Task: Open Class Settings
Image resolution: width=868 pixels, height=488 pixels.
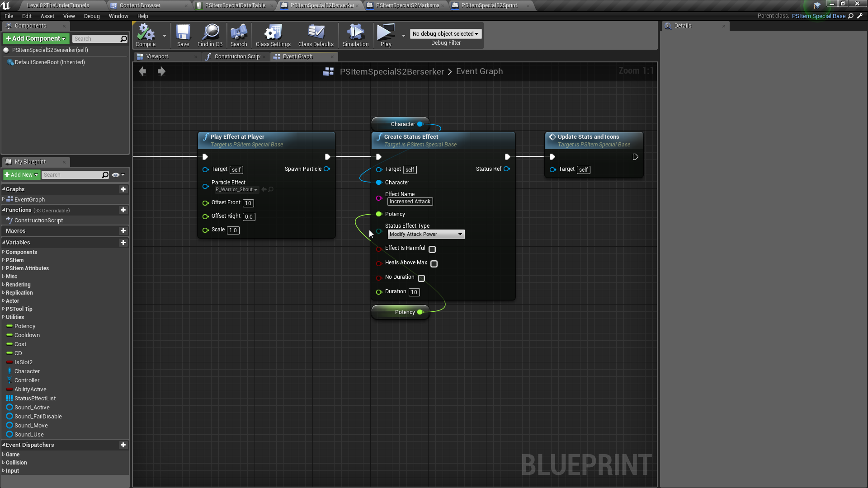Action: (273, 35)
